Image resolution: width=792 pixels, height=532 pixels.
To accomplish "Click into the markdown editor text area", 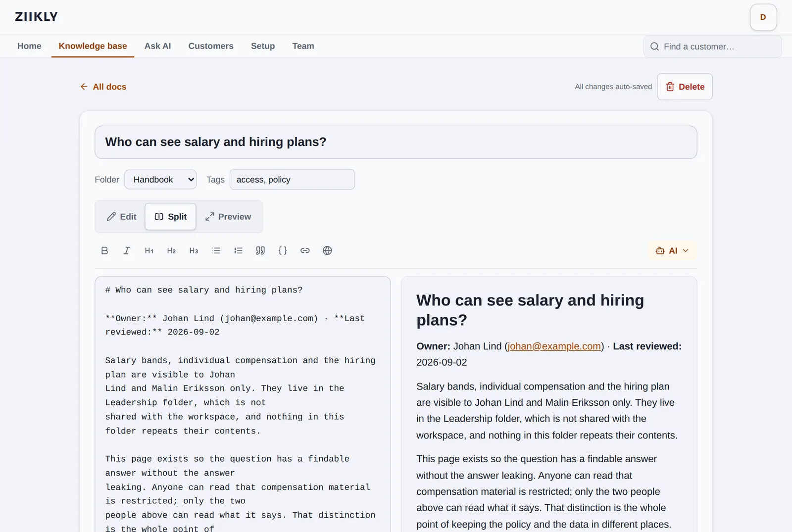I will pyautogui.click(x=243, y=404).
